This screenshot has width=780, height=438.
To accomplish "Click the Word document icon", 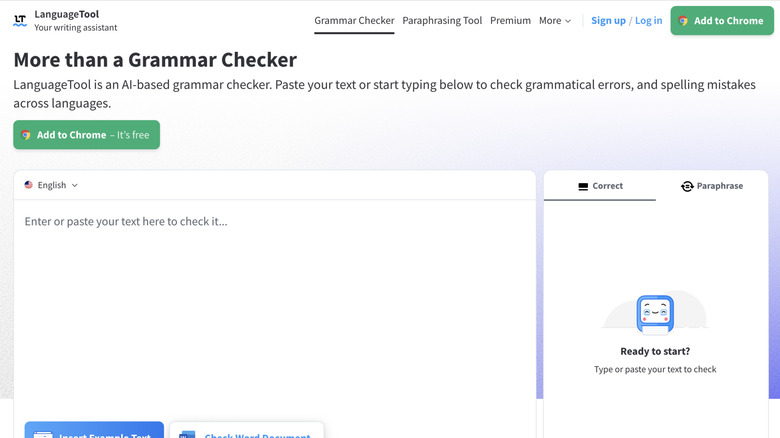I will [x=188, y=435].
